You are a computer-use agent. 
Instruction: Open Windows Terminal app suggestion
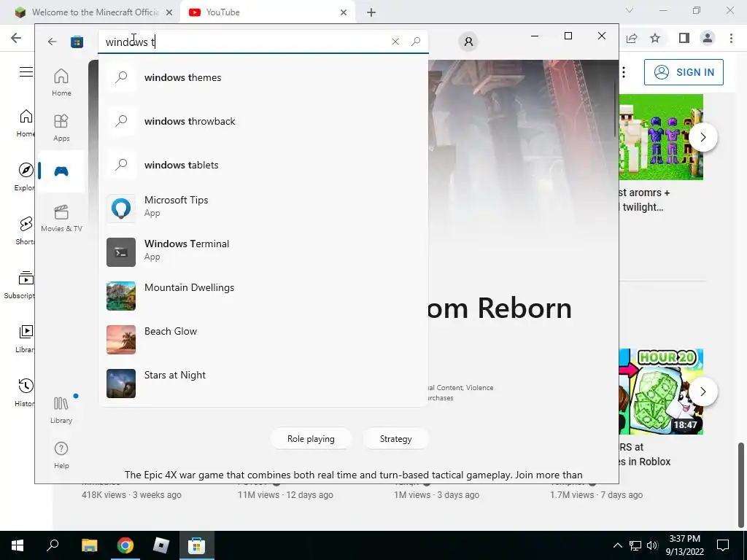click(x=263, y=252)
